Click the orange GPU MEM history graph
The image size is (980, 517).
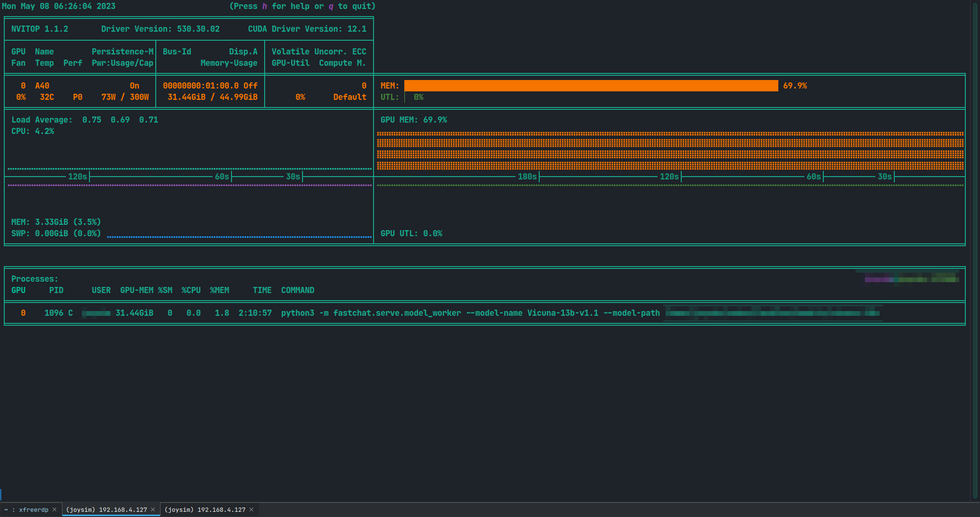coord(670,151)
